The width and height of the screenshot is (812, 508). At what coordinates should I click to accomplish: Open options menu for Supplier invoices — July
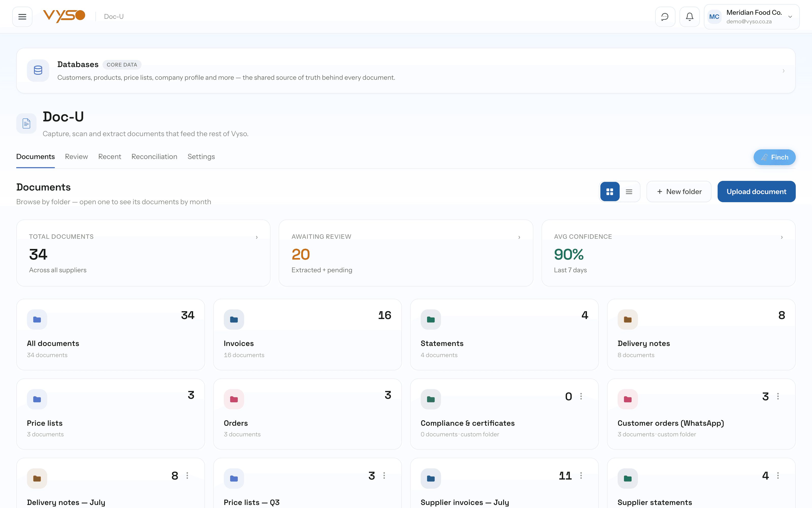pos(581,475)
